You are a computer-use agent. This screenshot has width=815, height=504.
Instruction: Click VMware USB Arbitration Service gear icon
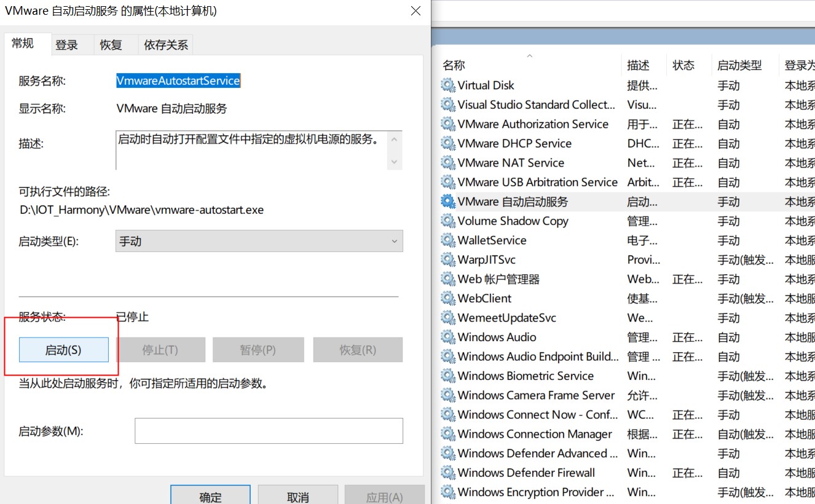(x=448, y=182)
